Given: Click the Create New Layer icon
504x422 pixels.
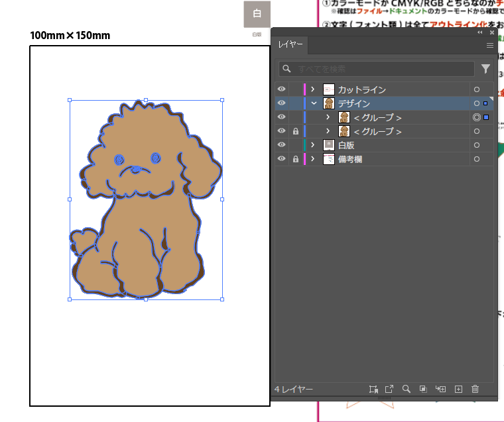Looking at the screenshot, I should tap(458, 390).
